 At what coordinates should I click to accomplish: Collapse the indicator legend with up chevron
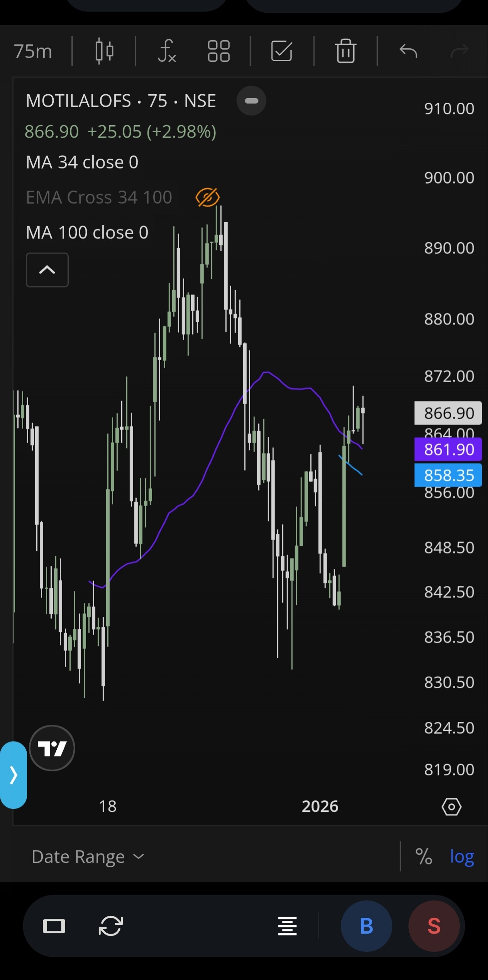[47, 270]
